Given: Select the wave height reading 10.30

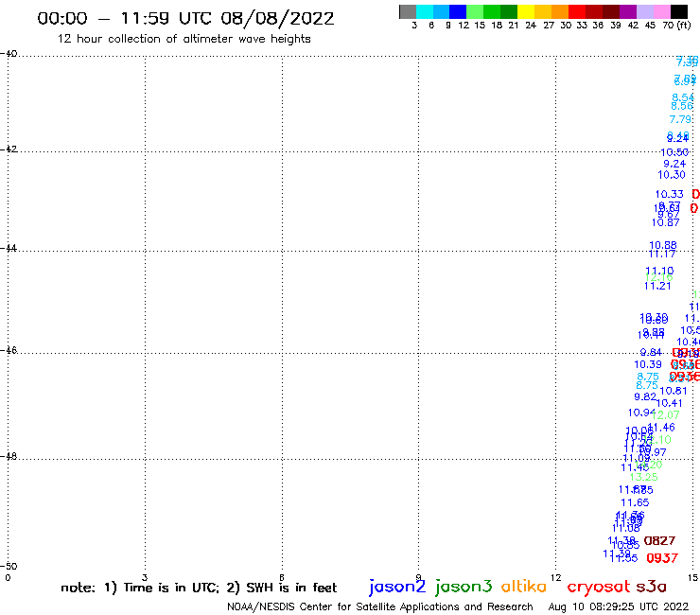Looking at the screenshot, I should (x=672, y=175).
